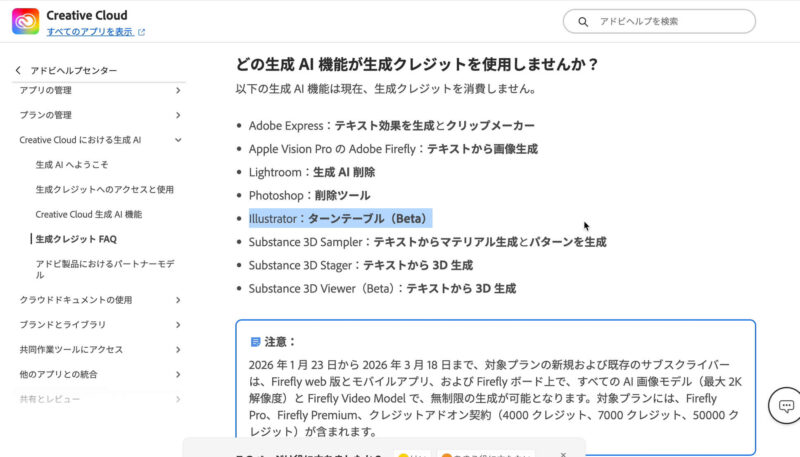
Task: Expand 他のアプリとの統合 chevron
Action: 178,374
